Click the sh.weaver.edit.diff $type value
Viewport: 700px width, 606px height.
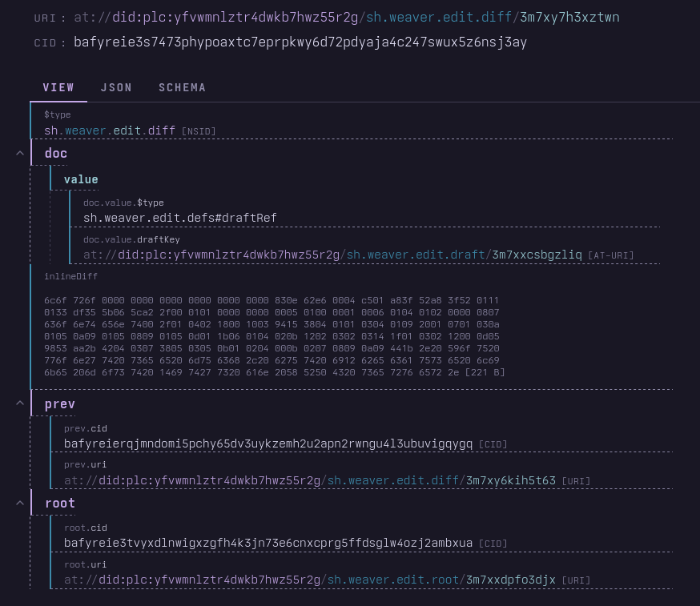108,130
